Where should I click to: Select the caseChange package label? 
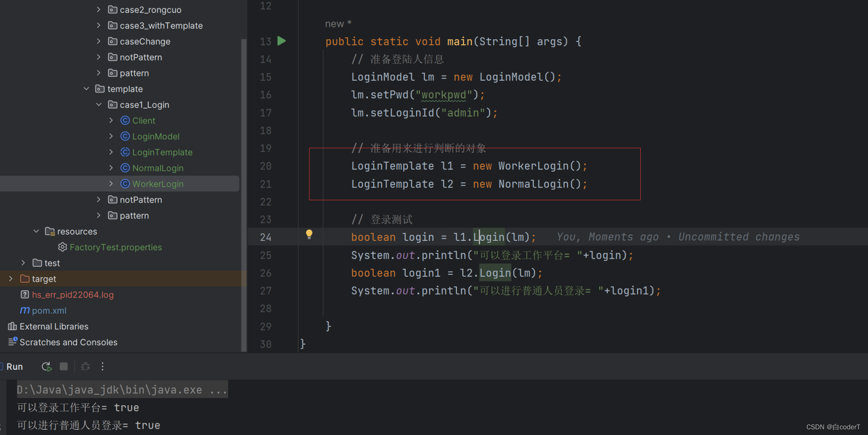pos(145,41)
